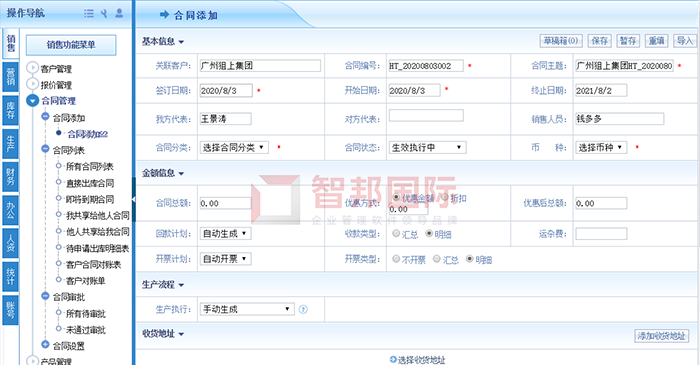Open the 库存 side tab
This screenshot has height=365, width=700.
11,110
